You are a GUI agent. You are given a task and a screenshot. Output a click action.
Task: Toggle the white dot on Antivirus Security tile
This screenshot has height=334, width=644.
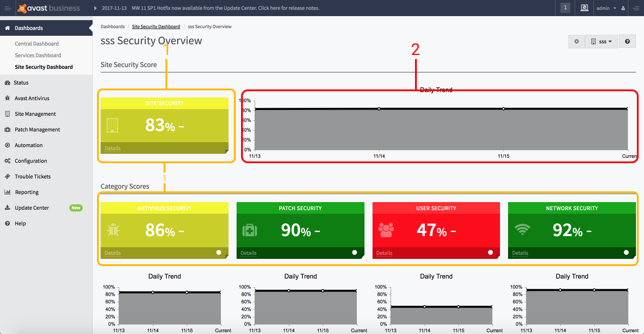(219, 253)
